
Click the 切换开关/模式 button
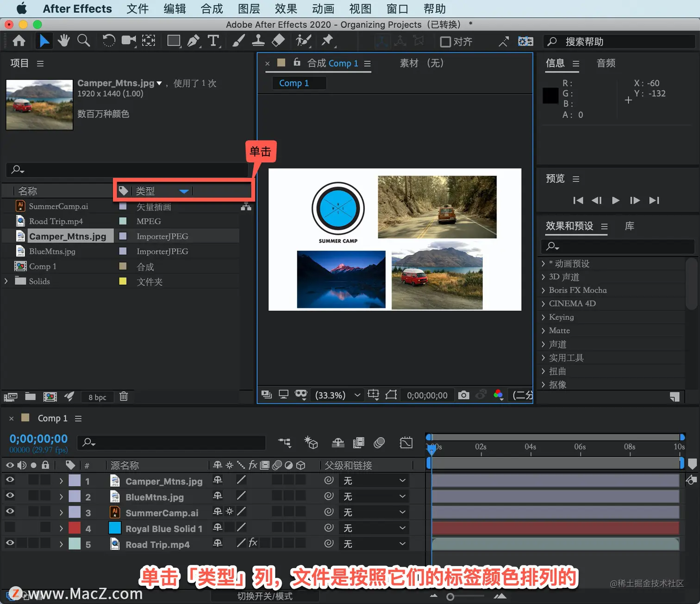(265, 596)
